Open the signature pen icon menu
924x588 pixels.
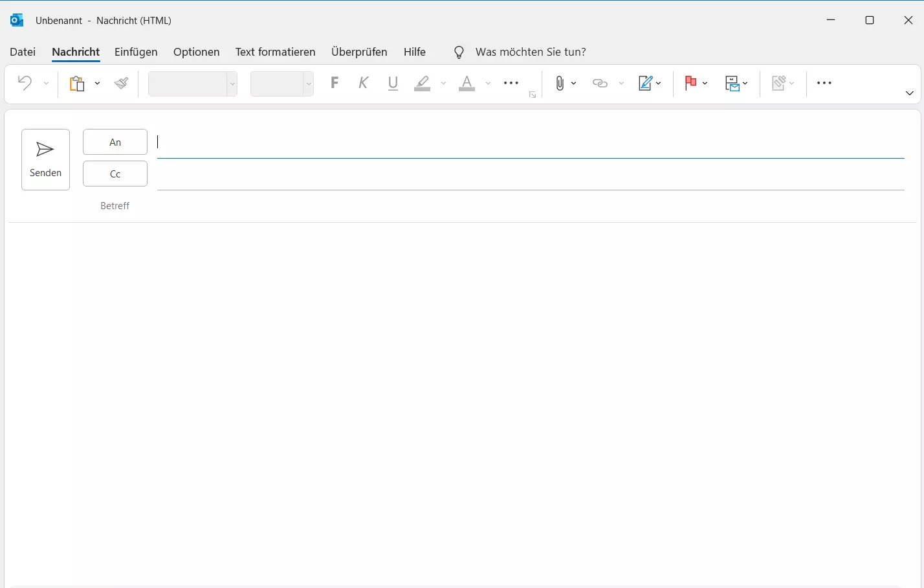click(649, 83)
